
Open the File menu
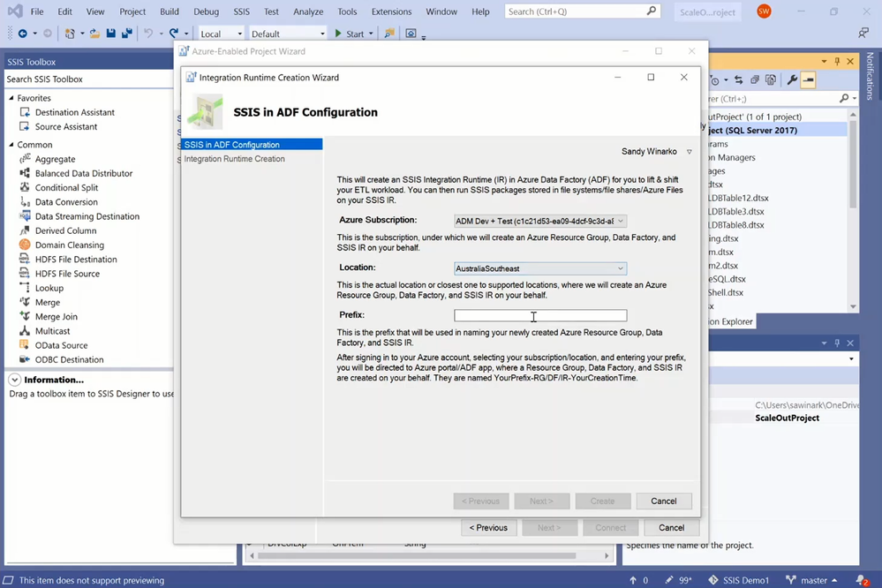point(37,11)
